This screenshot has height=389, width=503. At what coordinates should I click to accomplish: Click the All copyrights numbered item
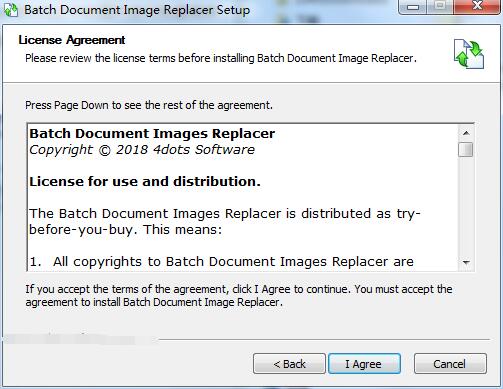click(x=221, y=262)
